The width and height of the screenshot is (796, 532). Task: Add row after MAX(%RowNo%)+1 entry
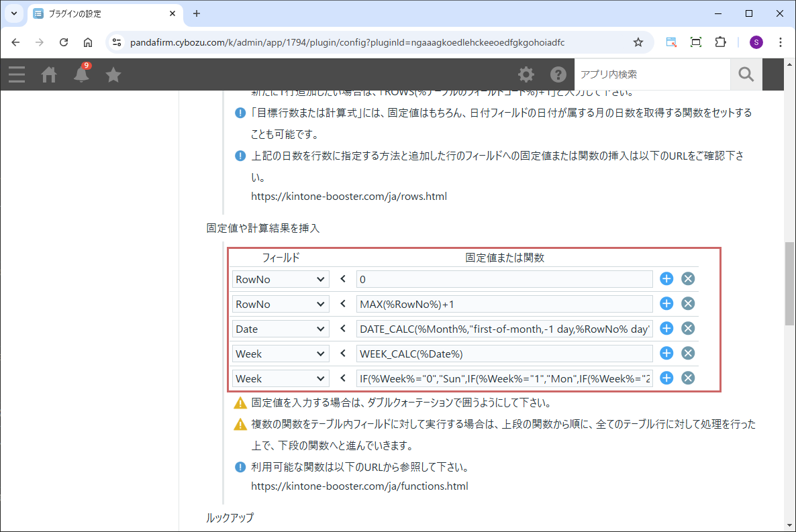pyautogui.click(x=666, y=304)
